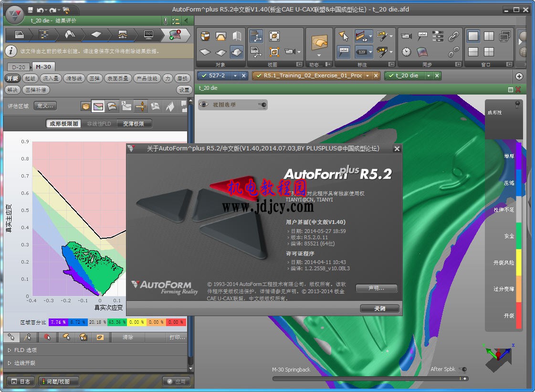This screenshot has width=535, height=392.
Task: Click the clock icon in sync group
Action: 406,52
